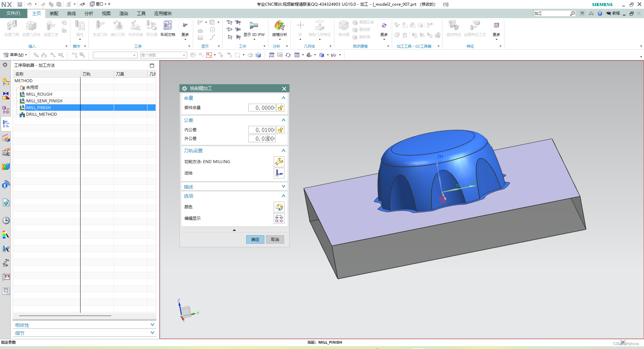Screen dimensions: 644x349
Task: Open the 颜色 color palette picker
Action: click(x=279, y=207)
